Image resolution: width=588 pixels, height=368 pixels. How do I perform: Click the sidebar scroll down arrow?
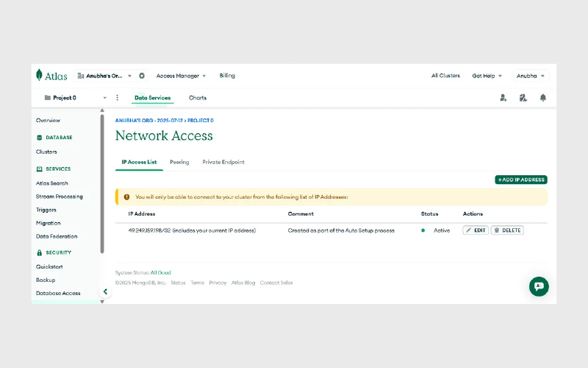point(102,302)
